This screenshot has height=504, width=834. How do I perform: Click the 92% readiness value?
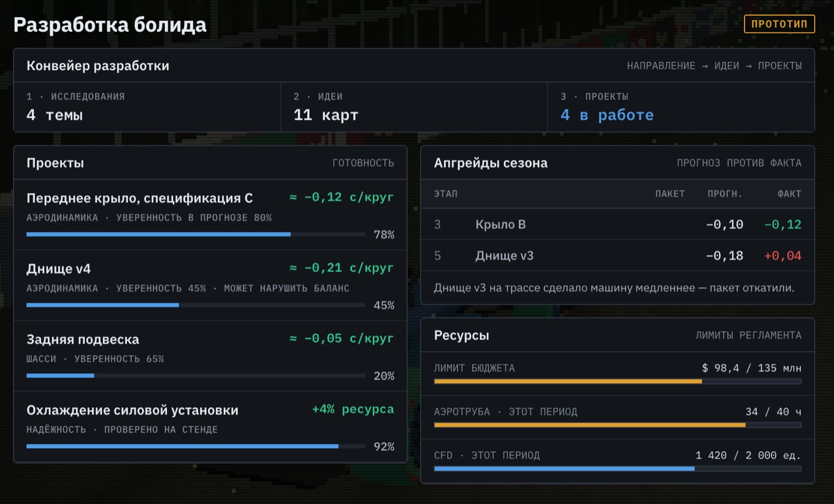(384, 446)
